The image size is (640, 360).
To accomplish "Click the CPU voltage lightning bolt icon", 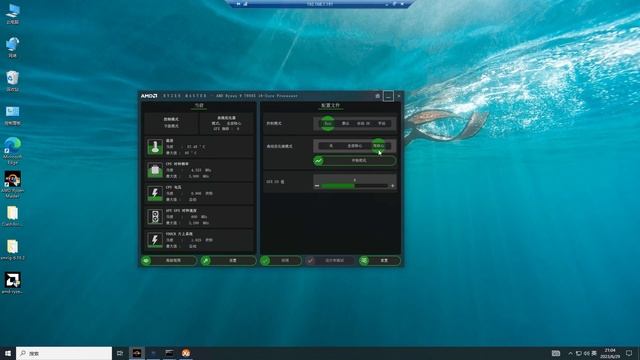I will 155,193.
